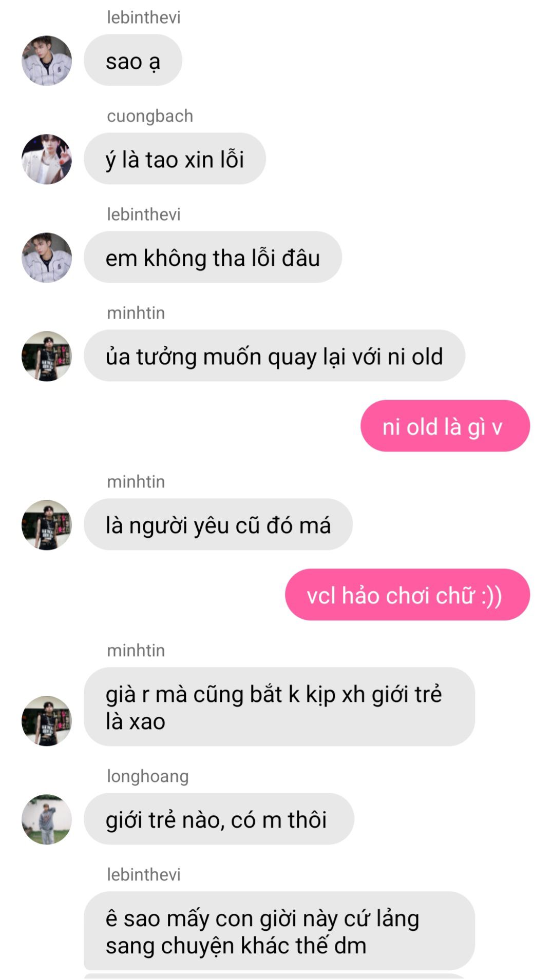
Task: Select the 'ý là tao xin lỗi' message
Action: (175, 159)
